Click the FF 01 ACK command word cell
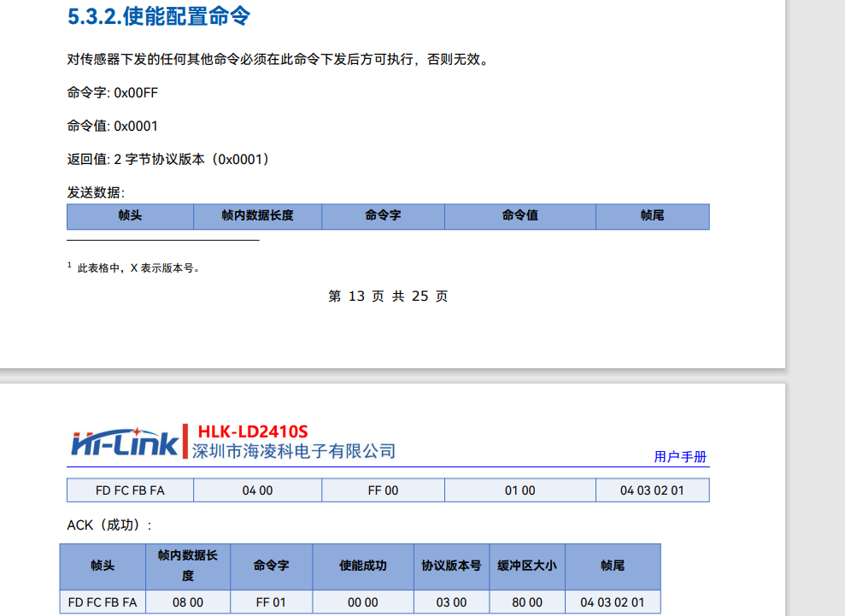The width and height of the screenshot is (845, 616). 271,602
